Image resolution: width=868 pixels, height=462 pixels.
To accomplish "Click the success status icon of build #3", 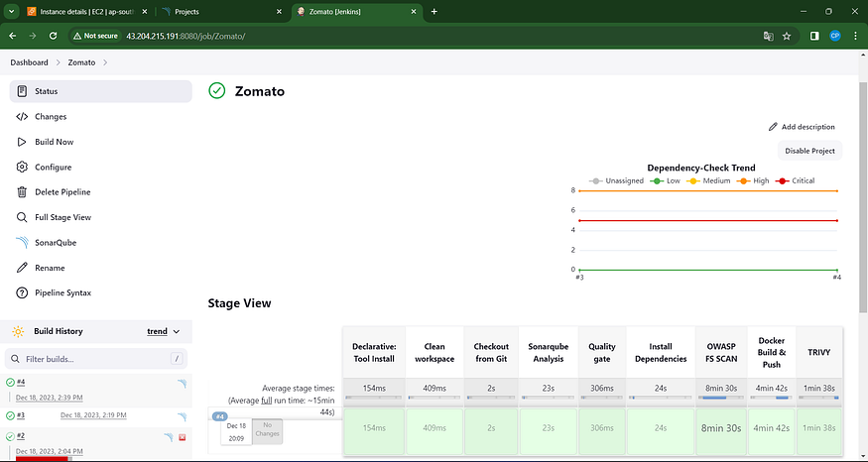I will [x=10, y=415].
